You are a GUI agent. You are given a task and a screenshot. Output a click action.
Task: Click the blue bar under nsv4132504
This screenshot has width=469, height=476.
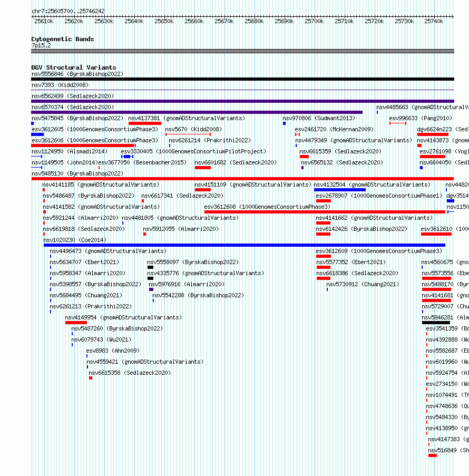(340, 190)
